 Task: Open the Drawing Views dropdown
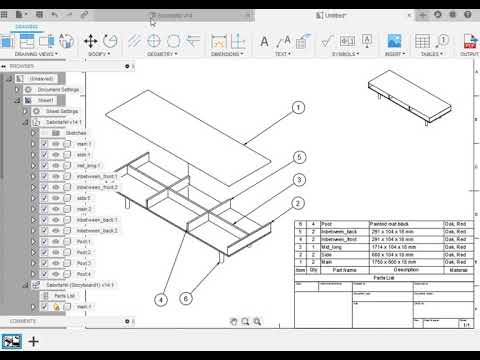36,54
